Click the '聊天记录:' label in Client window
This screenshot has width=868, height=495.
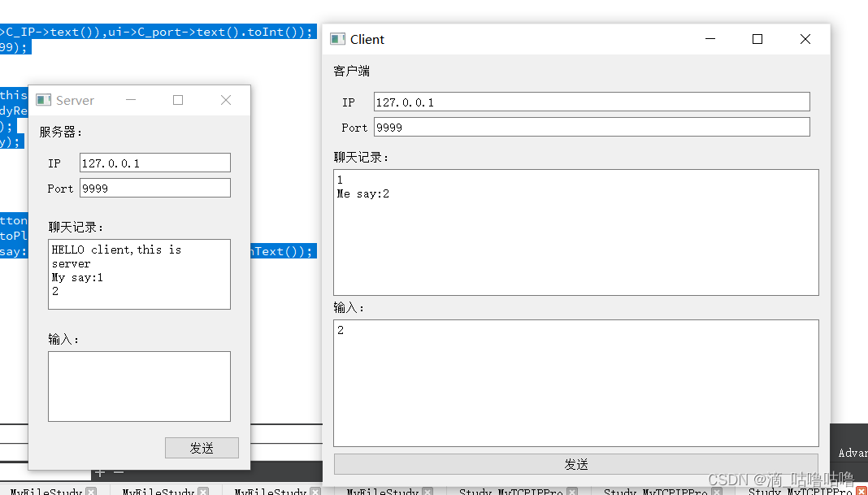[x=362, y=157]
